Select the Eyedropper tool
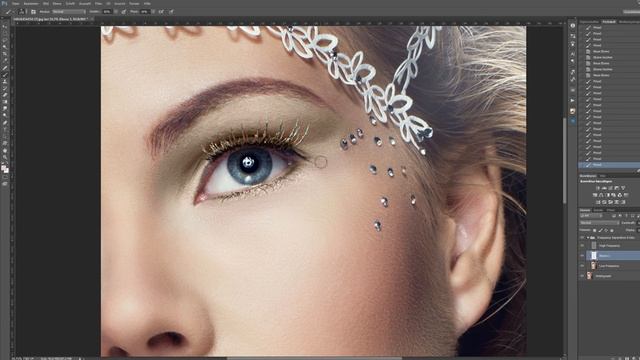 click(x=6, y=60)
